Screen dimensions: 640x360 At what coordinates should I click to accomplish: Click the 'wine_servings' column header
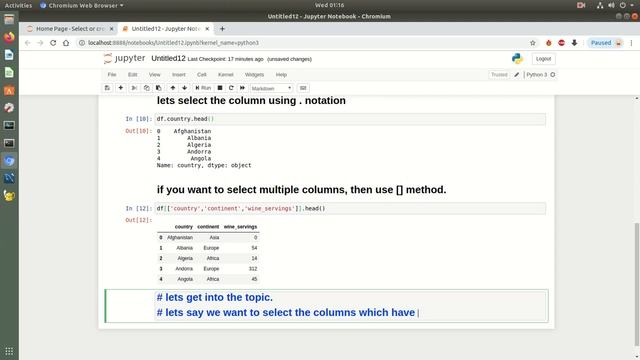click(240, 227)
